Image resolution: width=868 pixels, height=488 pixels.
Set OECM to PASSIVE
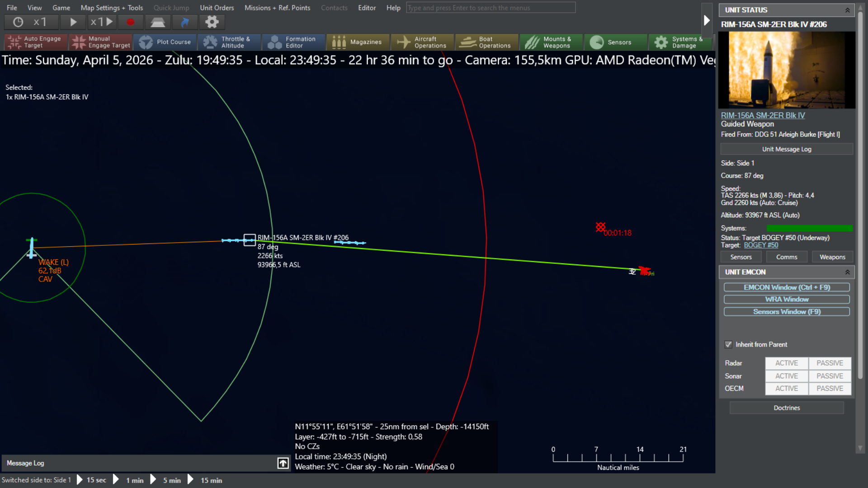[830, 389]
